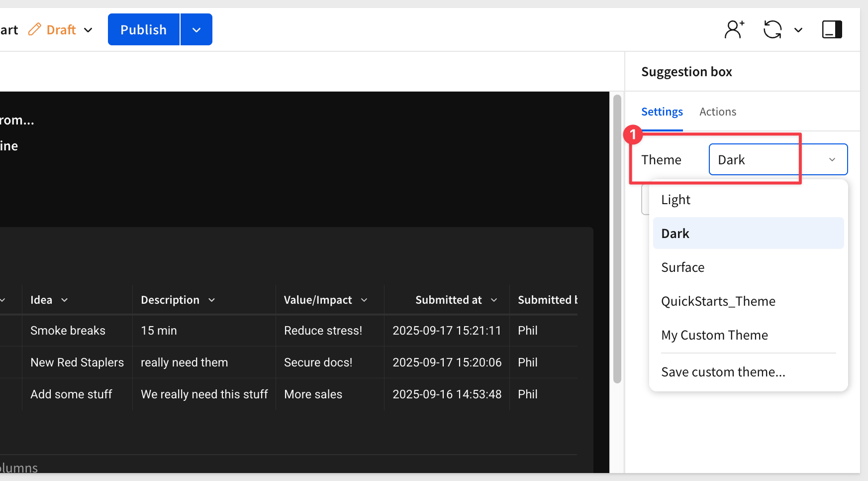Open the Value/Impact column menu arrow
868x481 pixels.
(x=364, y=300)
